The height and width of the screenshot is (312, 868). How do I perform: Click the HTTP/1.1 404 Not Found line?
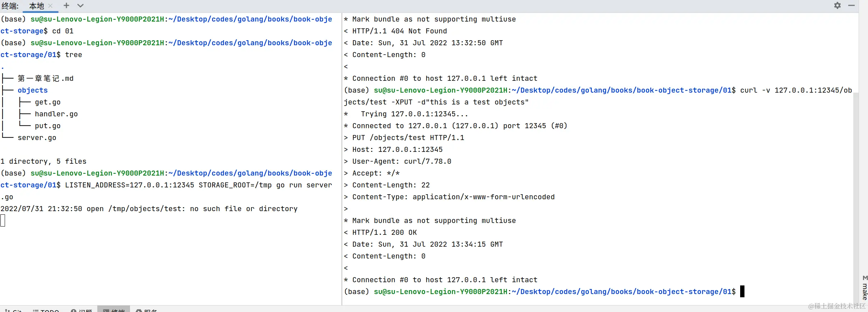click(399, 31)
